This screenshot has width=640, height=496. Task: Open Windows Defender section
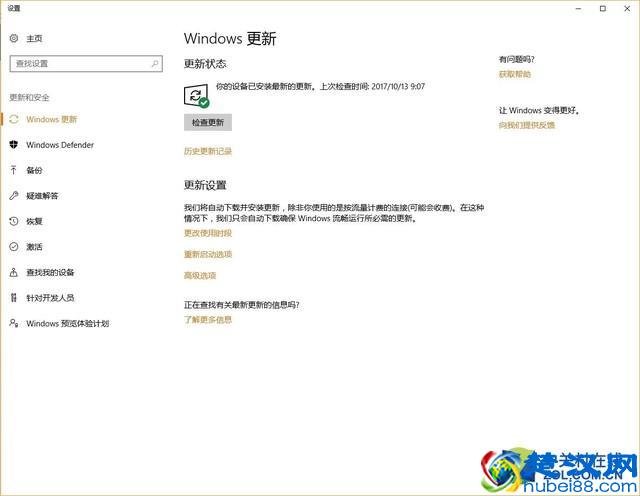pyautogui.click(x=60, y=145)
